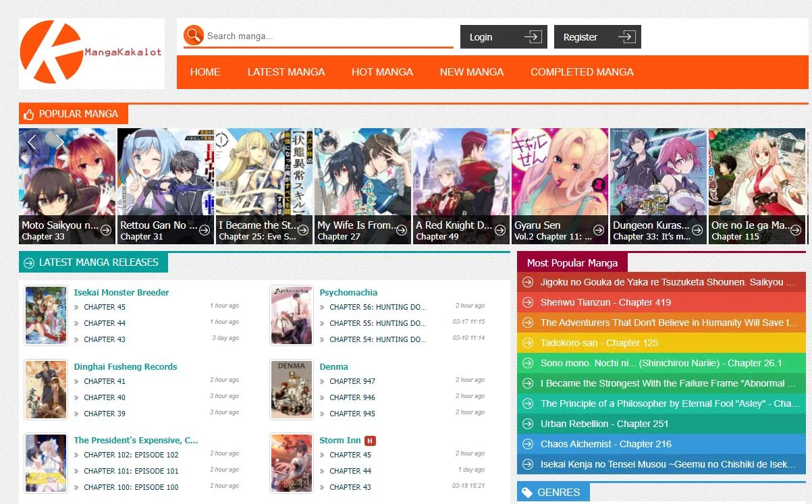Open Isekai Kenja no Tensei Musou entry

pos(661,464)
